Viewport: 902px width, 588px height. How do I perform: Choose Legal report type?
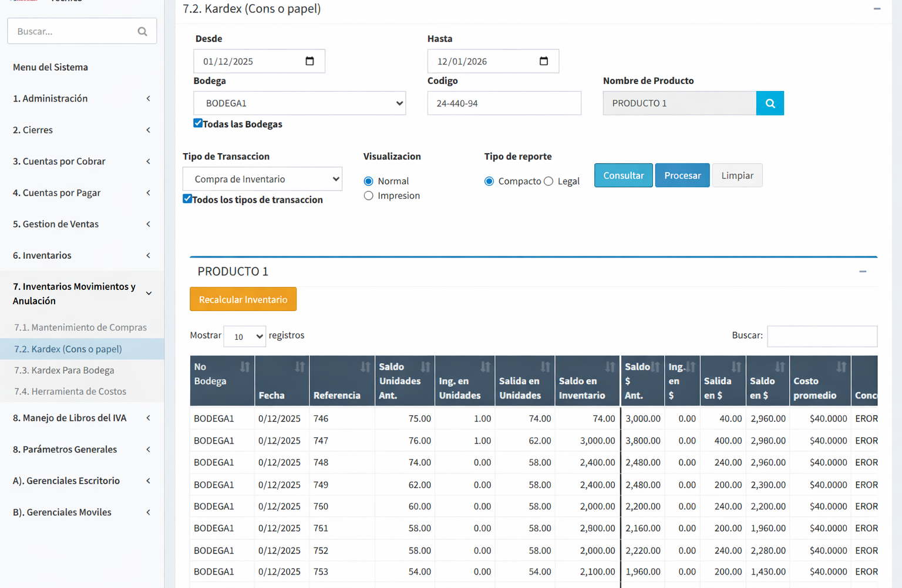point(548,181)
